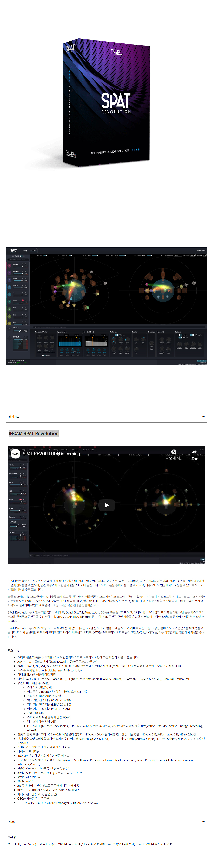This screenshot has height=868, width=219.
Task: Open the FLUX channel avatar on the video
Action: [x=15, y=454]
